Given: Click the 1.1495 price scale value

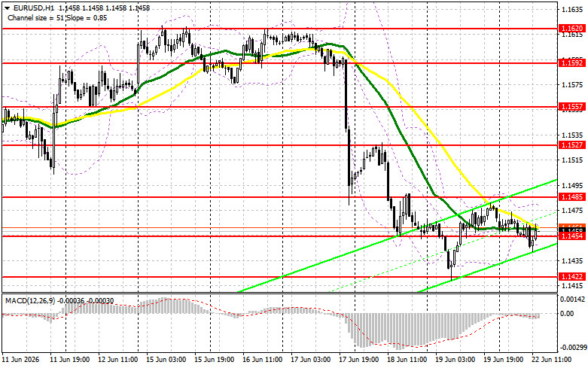Looking at the screenshot, I should [573, 185].
